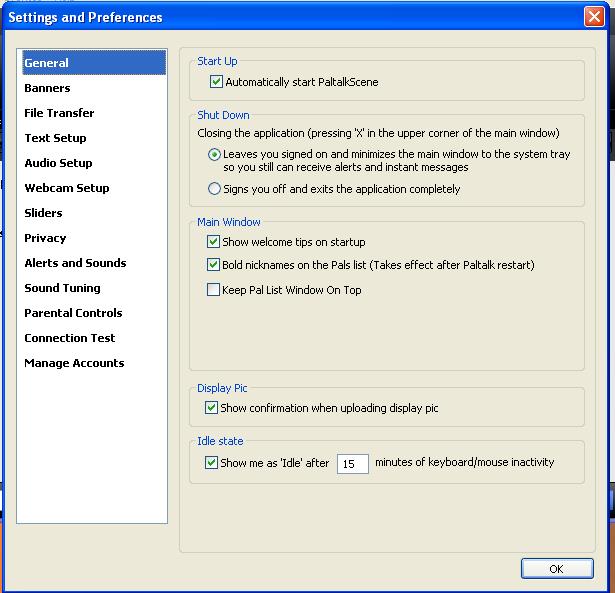Open Parental Controls category
The image size is (615, 593).
[73, 313]
